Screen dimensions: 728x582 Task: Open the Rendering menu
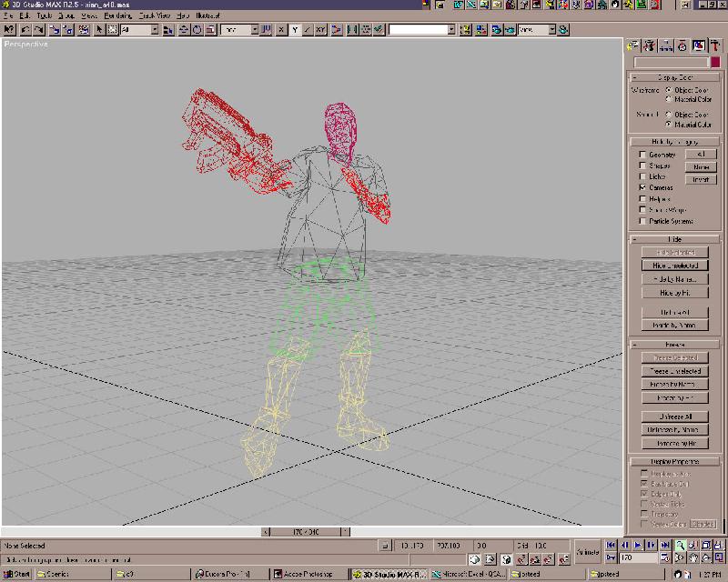click(x=117, y=16)
